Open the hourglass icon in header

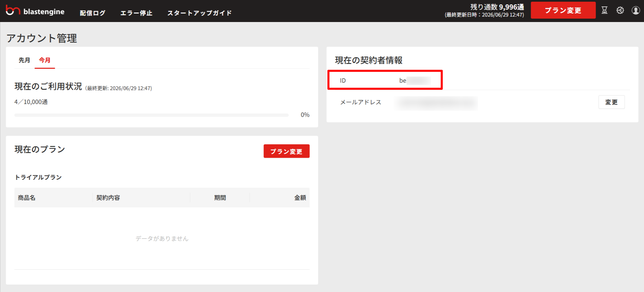click(x=604, y=10)
